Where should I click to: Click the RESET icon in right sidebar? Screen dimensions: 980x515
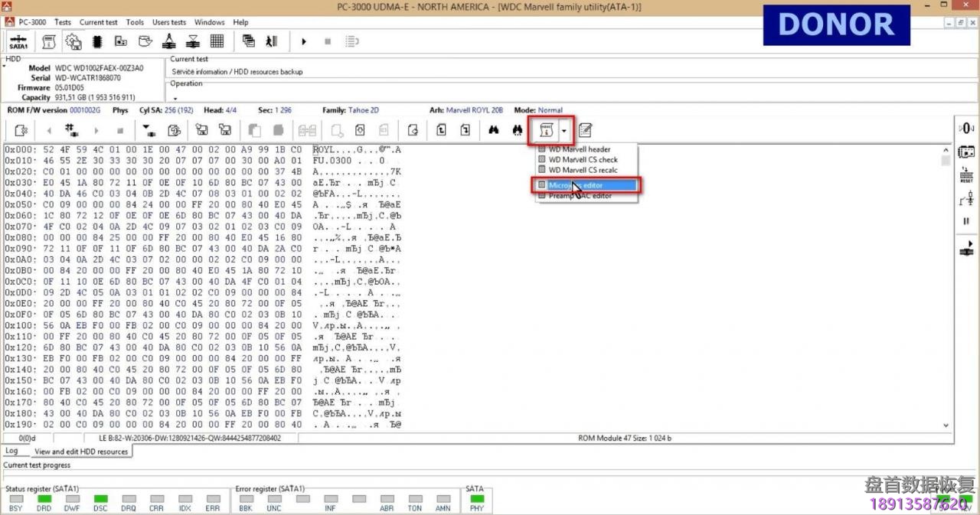click(966, 175)
